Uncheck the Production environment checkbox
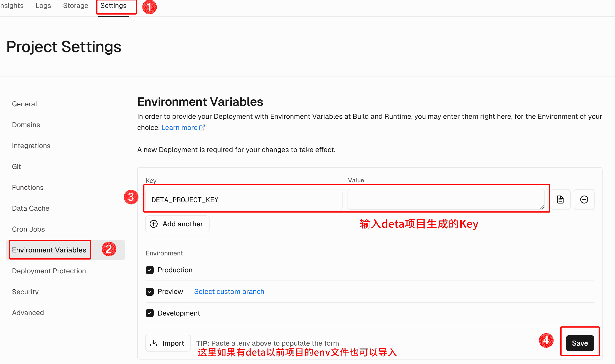Viewport: 615px width, 364px height. tap(150, 270)
